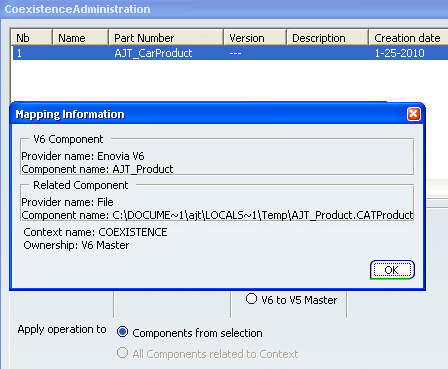448x369 pixels.
Task: Click the 1-25-2010 creation date cell
Action: point(400,53)
